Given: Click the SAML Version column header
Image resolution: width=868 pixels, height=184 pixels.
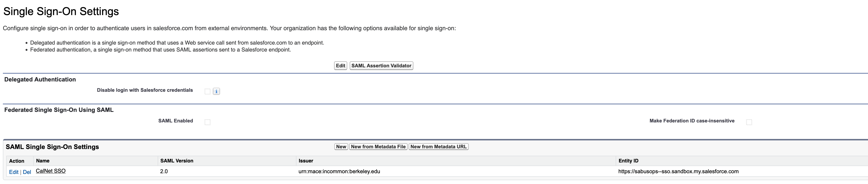Looking at the screenshot, I should click(x=177, y=161).
